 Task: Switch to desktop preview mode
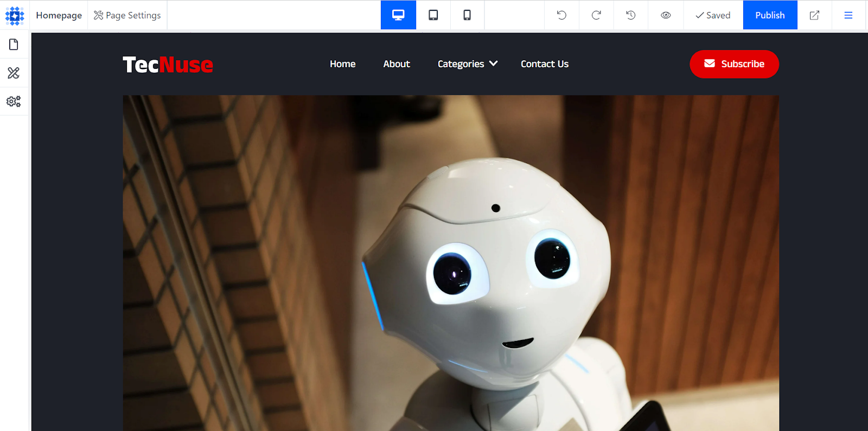(x=398, y=15)
